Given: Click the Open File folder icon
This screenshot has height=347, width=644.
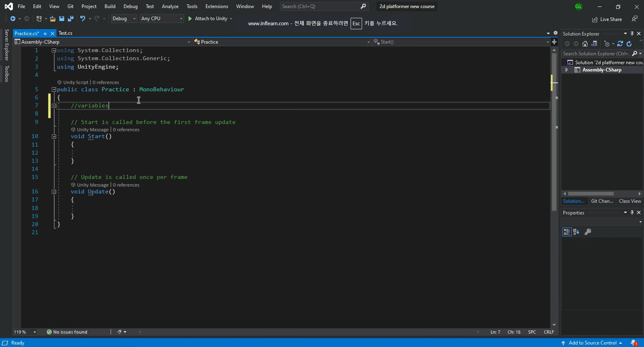Looking at the screenshot, I should click(x=52, y=19).
